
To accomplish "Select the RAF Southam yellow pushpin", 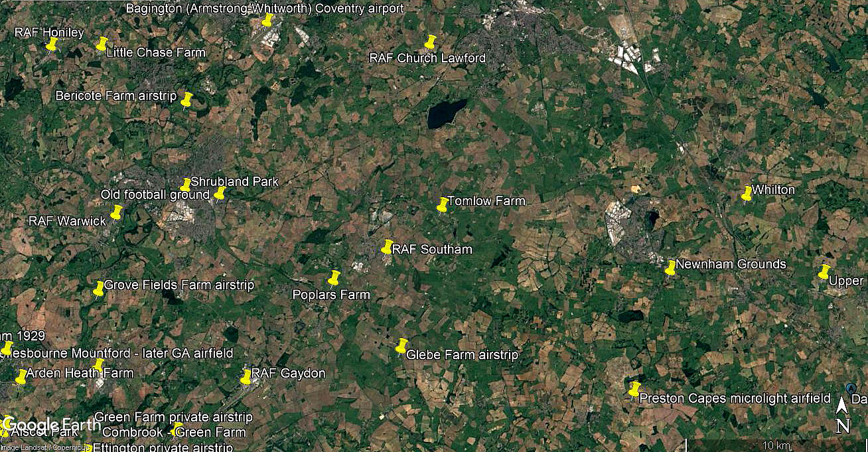I will pyautogui.click(x=388, y=247).
